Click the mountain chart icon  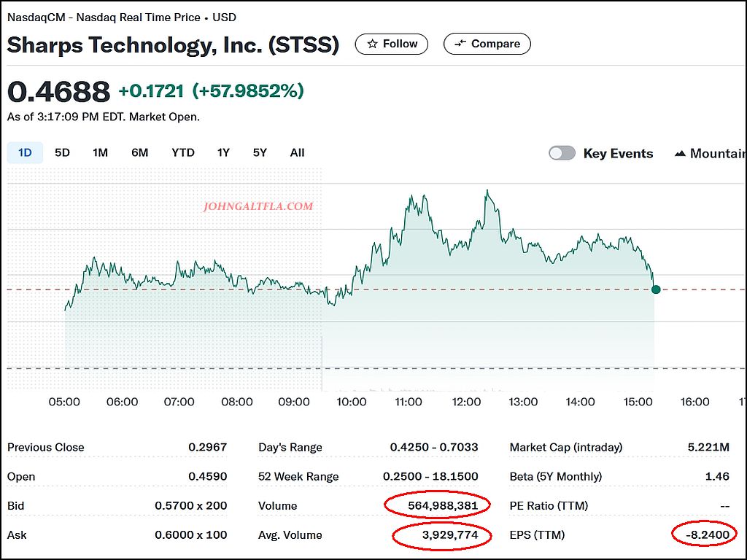[680, 153]
